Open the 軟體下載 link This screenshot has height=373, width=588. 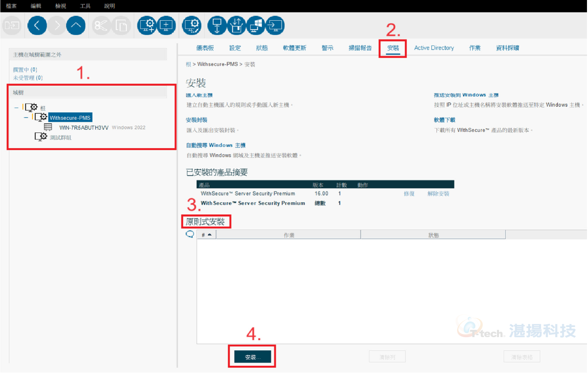pyautogui.click(x=444, y=120)
